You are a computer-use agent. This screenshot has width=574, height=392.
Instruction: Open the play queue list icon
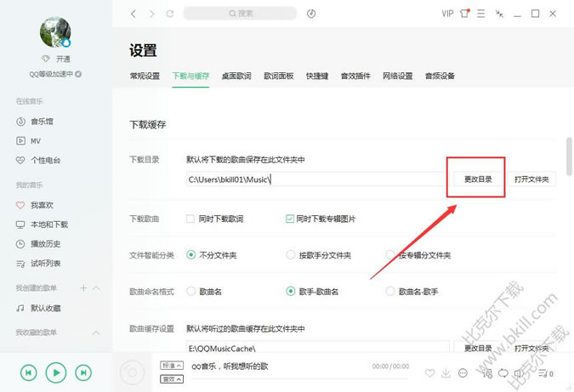coord(545,373)
